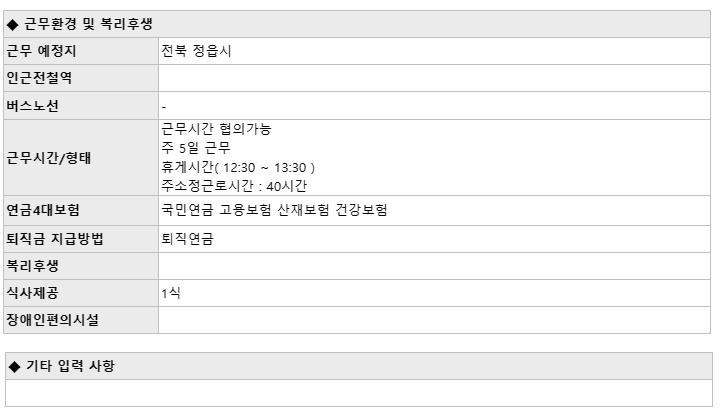
Task: Click the 근무환경 및 복리후생 section header
Action: coord(357,24)
